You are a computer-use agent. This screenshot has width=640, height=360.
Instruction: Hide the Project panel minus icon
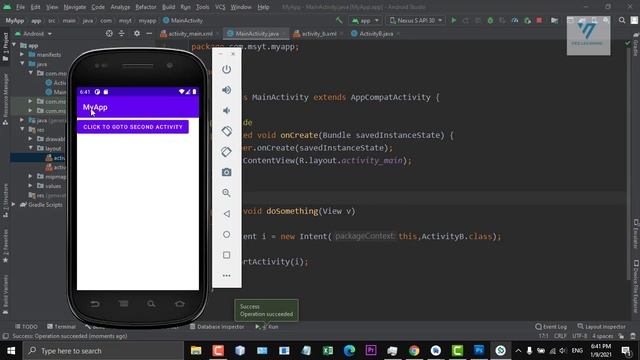(149, 33)
